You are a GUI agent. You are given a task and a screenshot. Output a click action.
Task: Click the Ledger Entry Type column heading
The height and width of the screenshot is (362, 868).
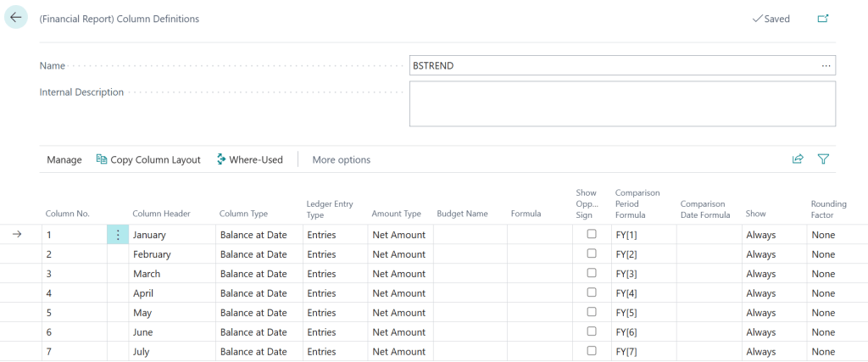[x=330, y=209]
